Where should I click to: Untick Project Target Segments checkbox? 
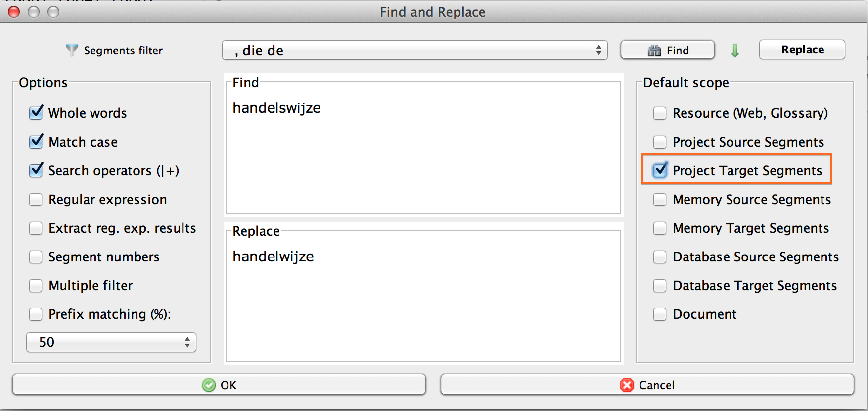tap(660, 170)
